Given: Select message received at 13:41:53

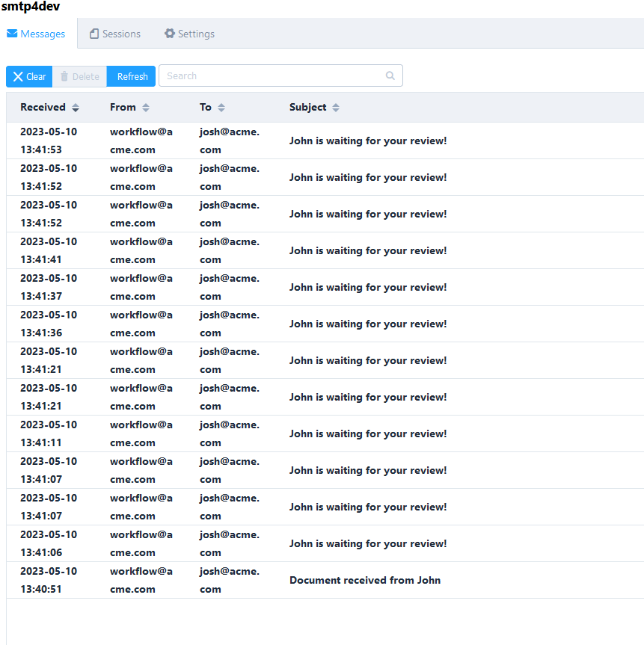Looking at the screenshot, I should click(x=325, y=141).
